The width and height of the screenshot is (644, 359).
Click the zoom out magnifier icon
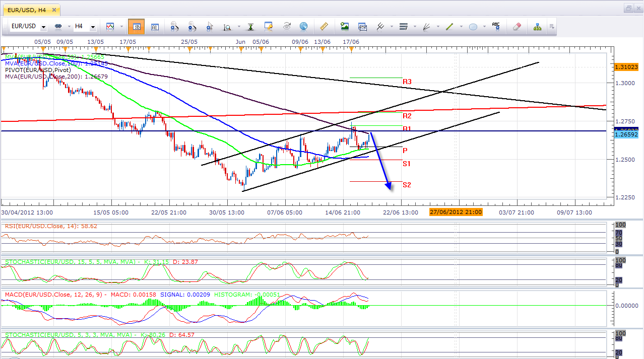pyautogui.click(x=192, y=26)
